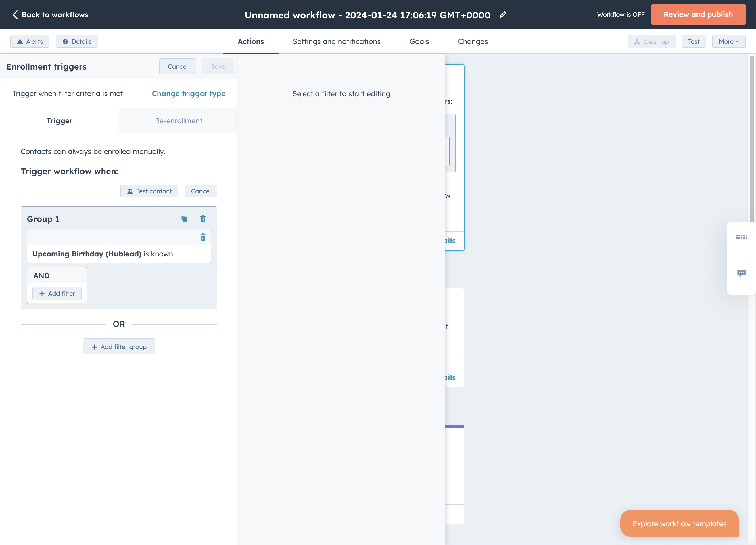Open the Alerts button
The height and width of the screenshot is (545, 756).
[30, 41]
